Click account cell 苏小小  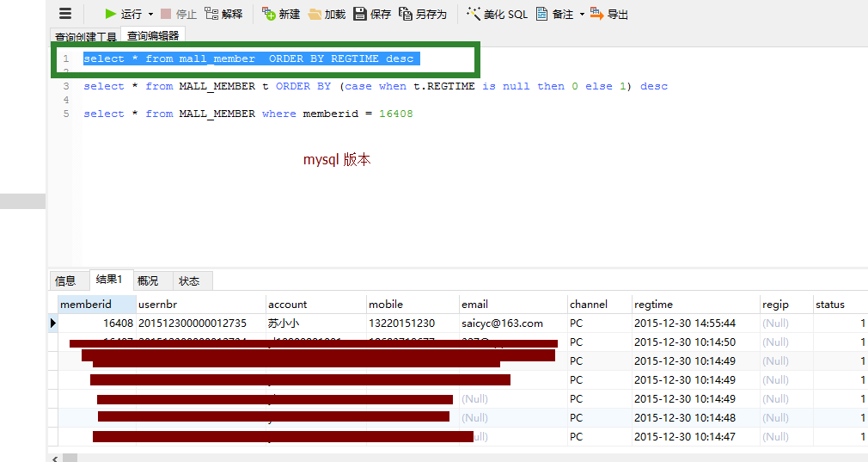point(316,323)
